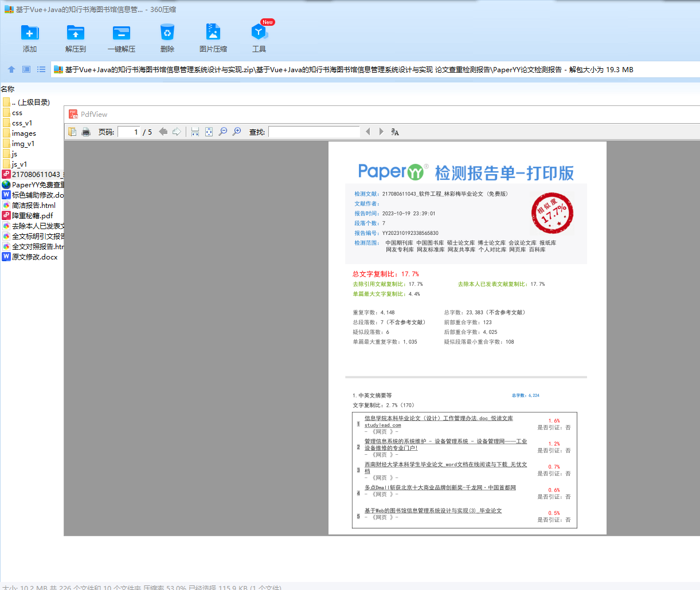Find next search match arrow

(x=381, y=132)
